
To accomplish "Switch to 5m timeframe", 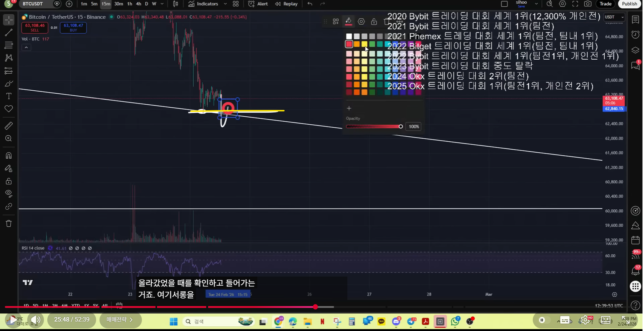I will [x=94, y=4].
